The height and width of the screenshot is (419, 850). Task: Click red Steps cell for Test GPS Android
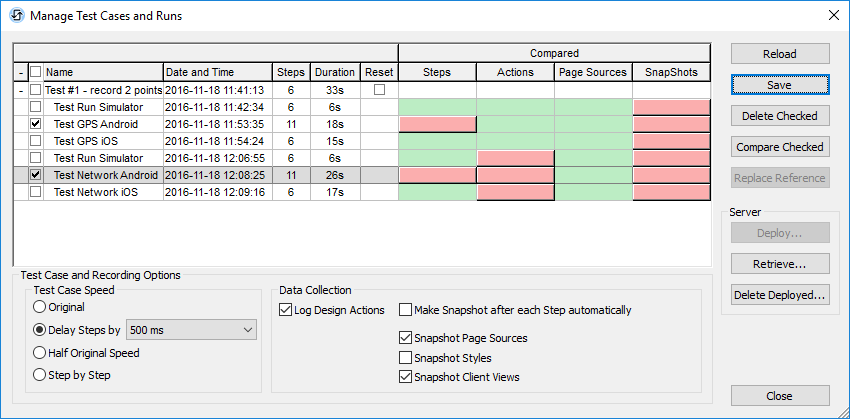[437, 124]
